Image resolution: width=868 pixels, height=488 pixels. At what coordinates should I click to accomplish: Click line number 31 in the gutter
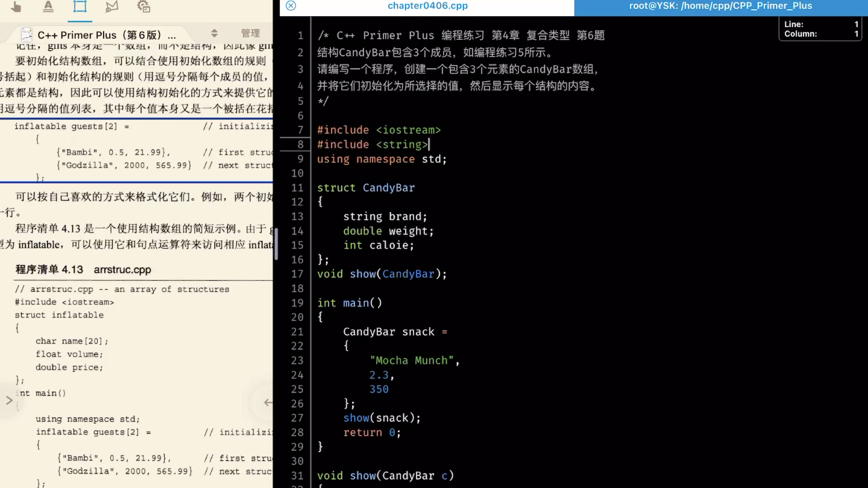coord(297,476)
